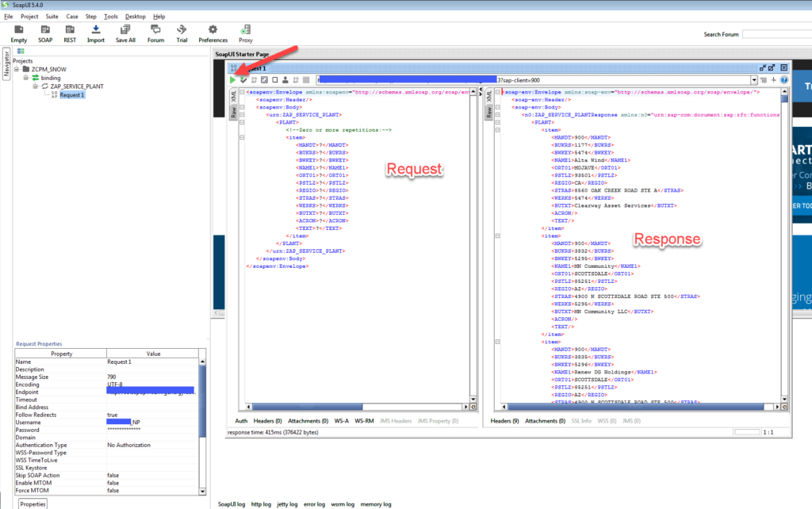The width and height of the screenshot is (812, 509).
Task: Click the vertical Navigator side tab
Action: (6, 63)
